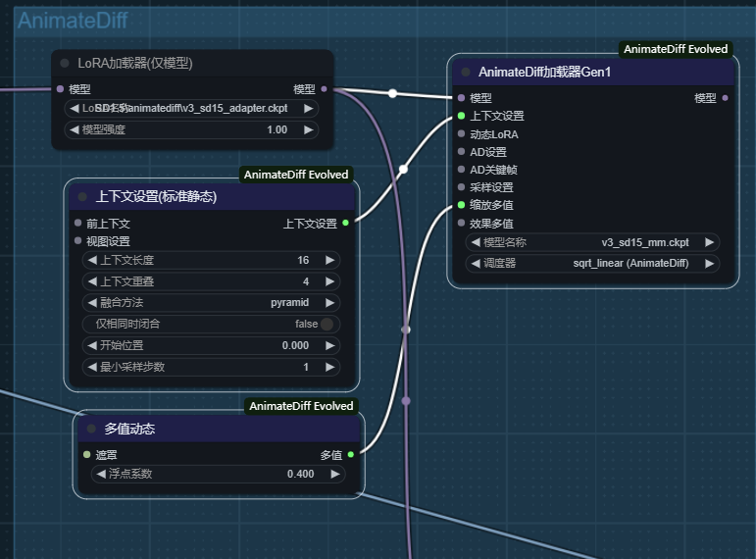Click the 多值 output port
The height and width of the screenshot is (559, 756).
click(350, 454)
